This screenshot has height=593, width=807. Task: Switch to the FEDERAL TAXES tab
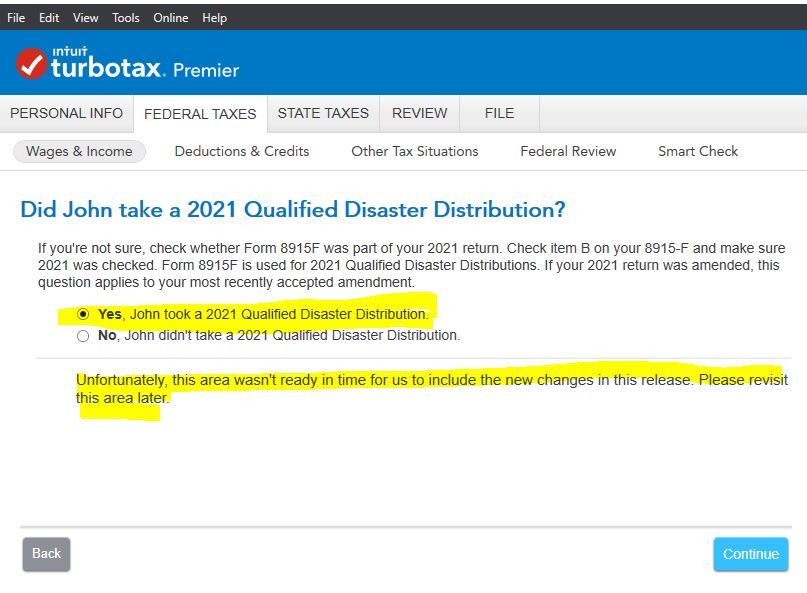200,114
